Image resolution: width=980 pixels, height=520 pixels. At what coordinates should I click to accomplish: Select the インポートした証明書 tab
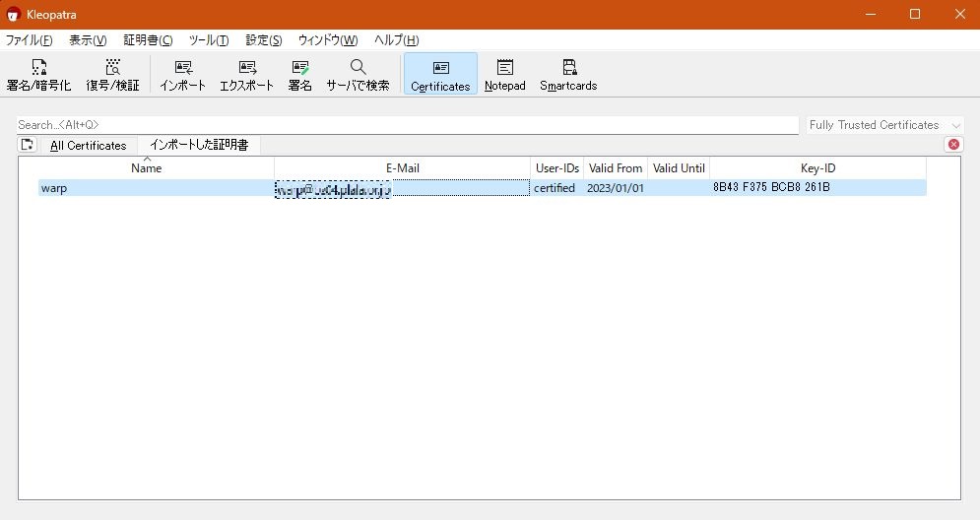(x=199, y=145)
